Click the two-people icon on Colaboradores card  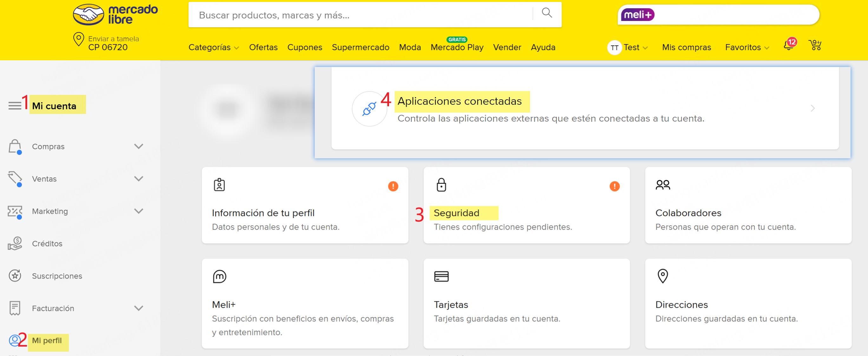tap(663, 185)
